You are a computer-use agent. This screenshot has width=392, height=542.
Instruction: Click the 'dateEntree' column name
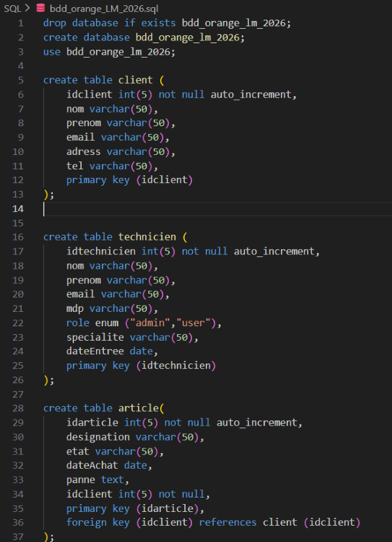95,351
